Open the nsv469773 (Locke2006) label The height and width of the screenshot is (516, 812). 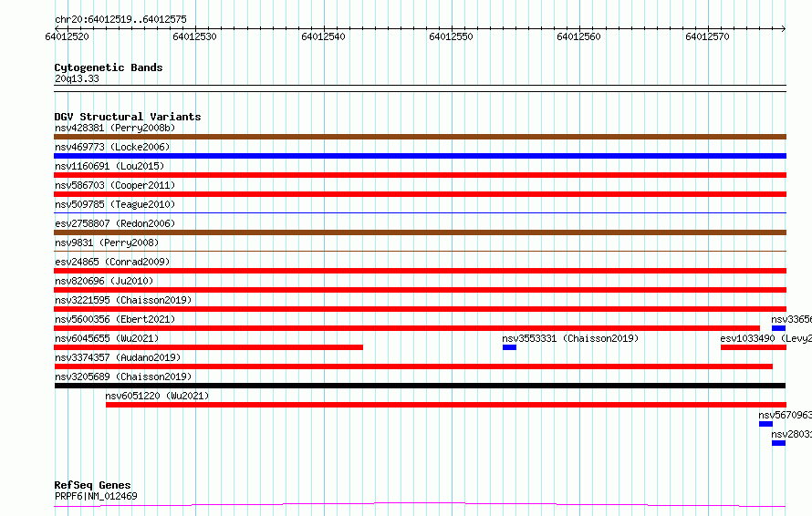coord(112,147)
